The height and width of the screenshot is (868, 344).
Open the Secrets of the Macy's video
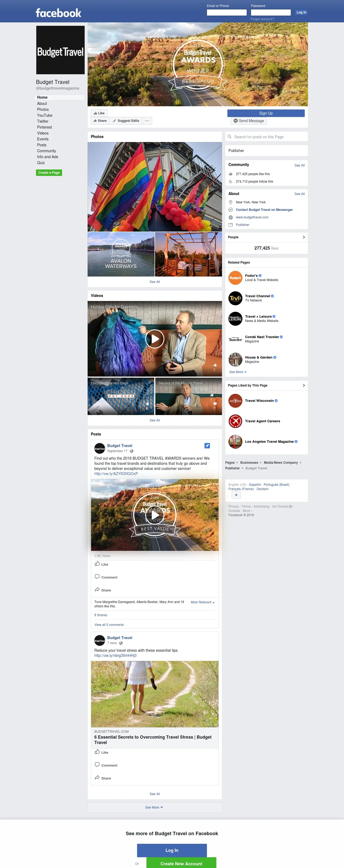pyautogui.click(x=188, y=396)
